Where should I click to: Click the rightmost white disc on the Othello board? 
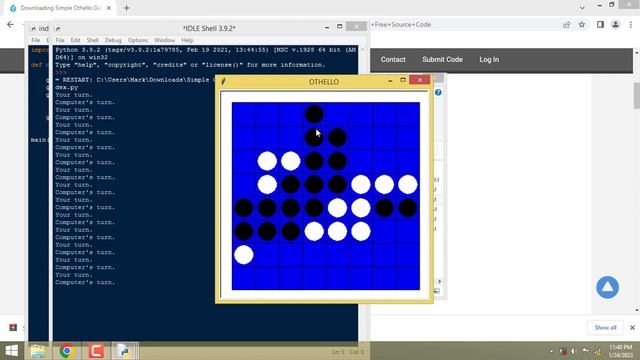point(407,184)
